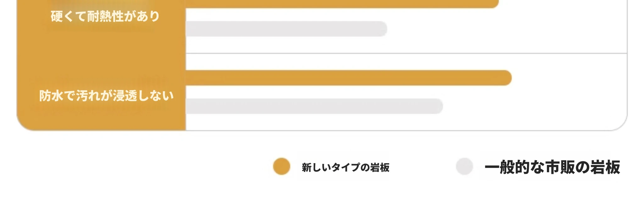The width and height of the screenshot is (644, 211).
Task: Click the orange legend circle
Action: click(281, 166)
